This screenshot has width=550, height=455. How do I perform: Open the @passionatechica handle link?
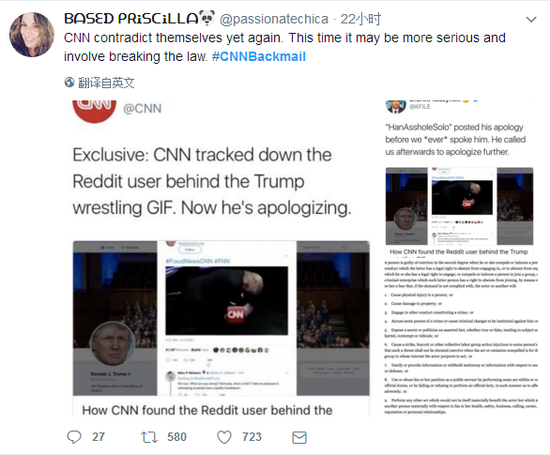point(274,19)
